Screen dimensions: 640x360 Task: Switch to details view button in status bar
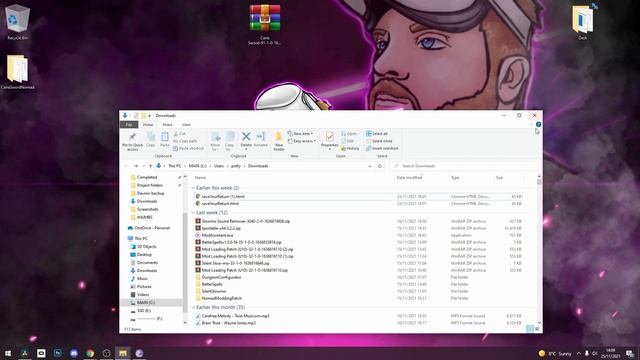[530, 329]
